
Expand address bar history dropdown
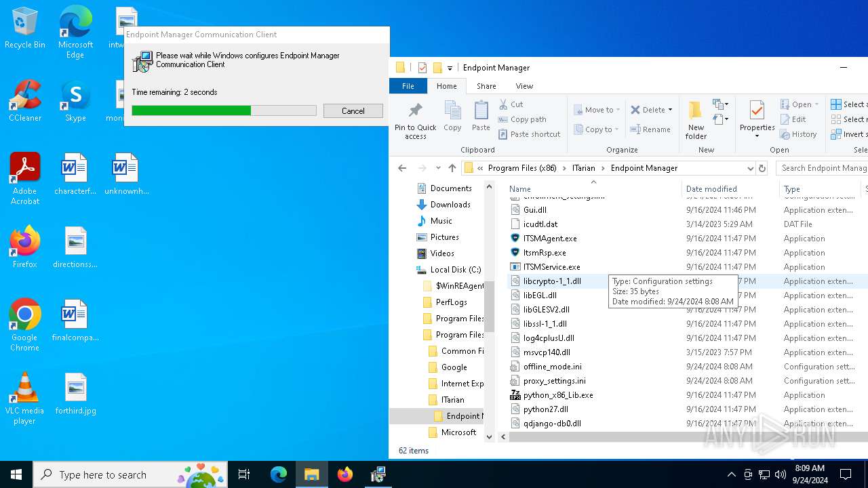tap(750, 168)
